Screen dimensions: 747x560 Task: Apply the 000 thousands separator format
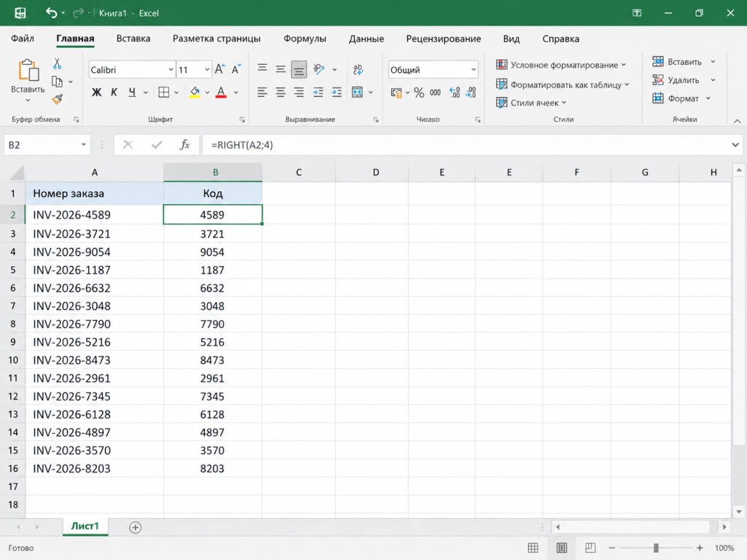point(435,93)
